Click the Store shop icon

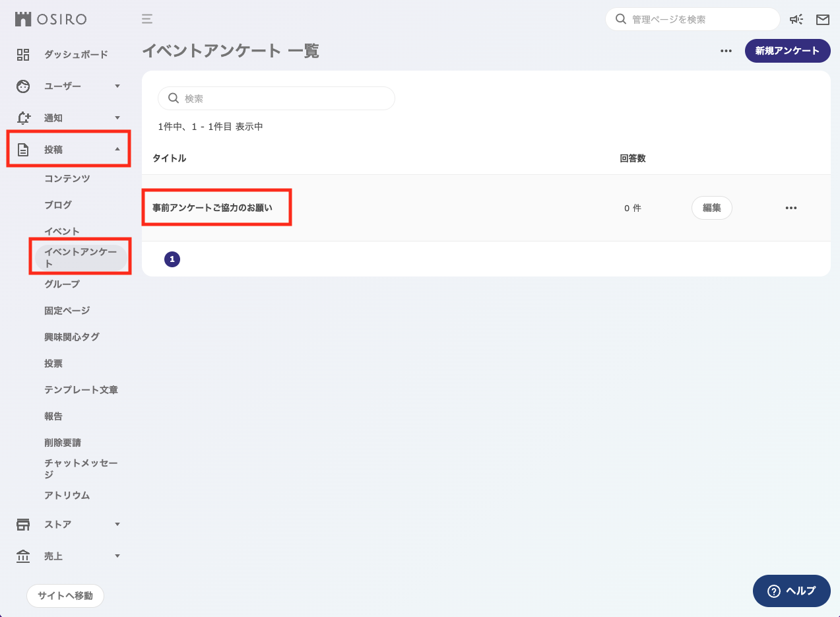pyautogui.click(x=23, y=525)
